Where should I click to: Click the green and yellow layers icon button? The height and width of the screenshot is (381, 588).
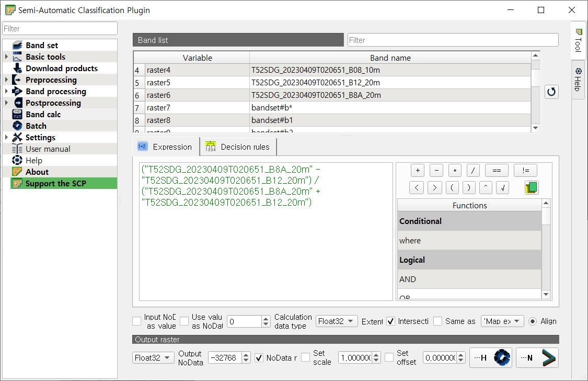point(532,188)
